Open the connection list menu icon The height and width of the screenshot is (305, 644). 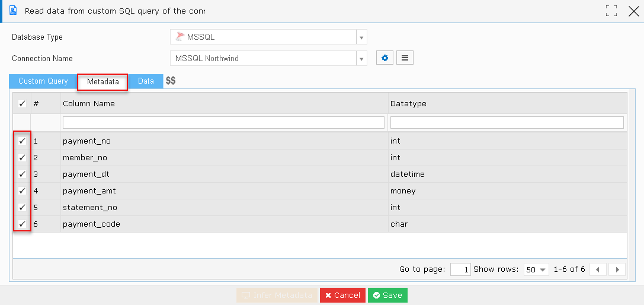405,58
